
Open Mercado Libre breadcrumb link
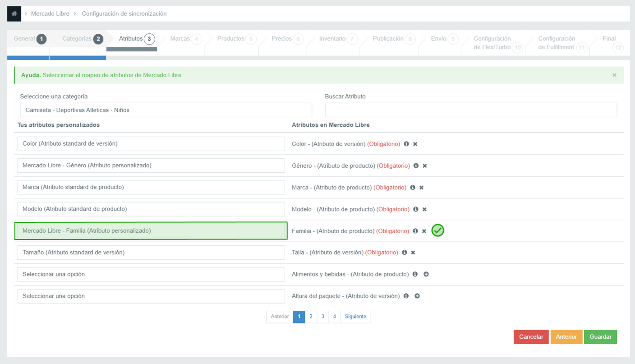(50, 14)
